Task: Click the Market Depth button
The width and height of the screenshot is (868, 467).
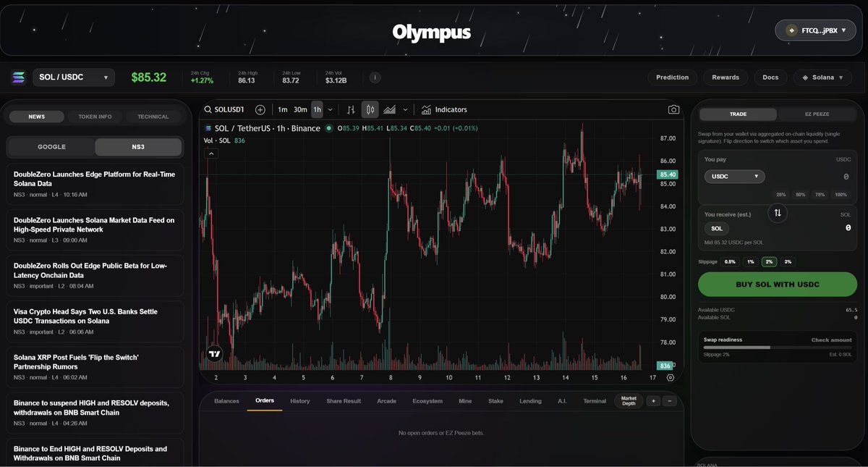Action: click(x=629, y=400)
